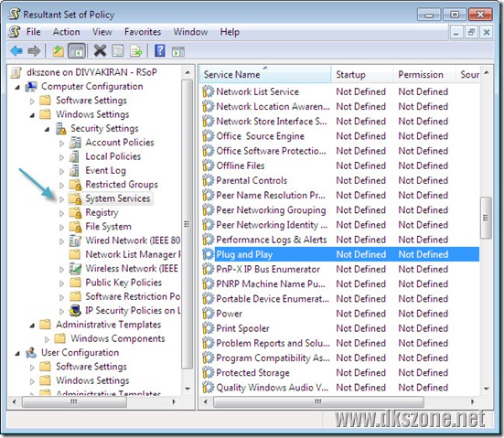
Task: Expand the Account Policies node
Action: [61, 144]
